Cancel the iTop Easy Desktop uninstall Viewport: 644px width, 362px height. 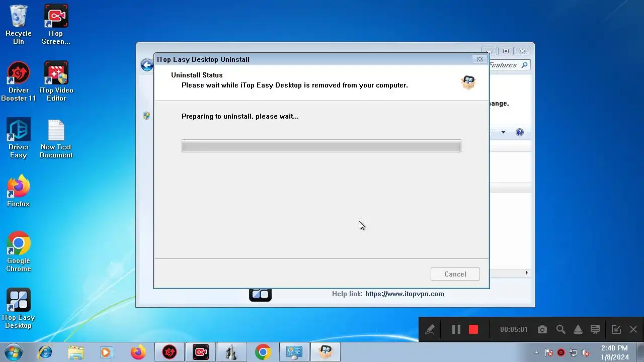[x=455, y=274]
